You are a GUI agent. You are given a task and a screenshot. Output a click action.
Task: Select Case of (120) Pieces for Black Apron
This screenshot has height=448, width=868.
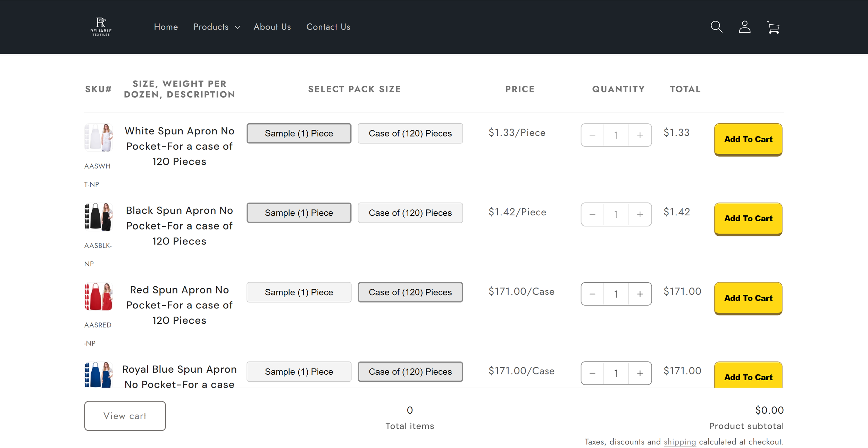pyautogui.click(x=410, y=213)
